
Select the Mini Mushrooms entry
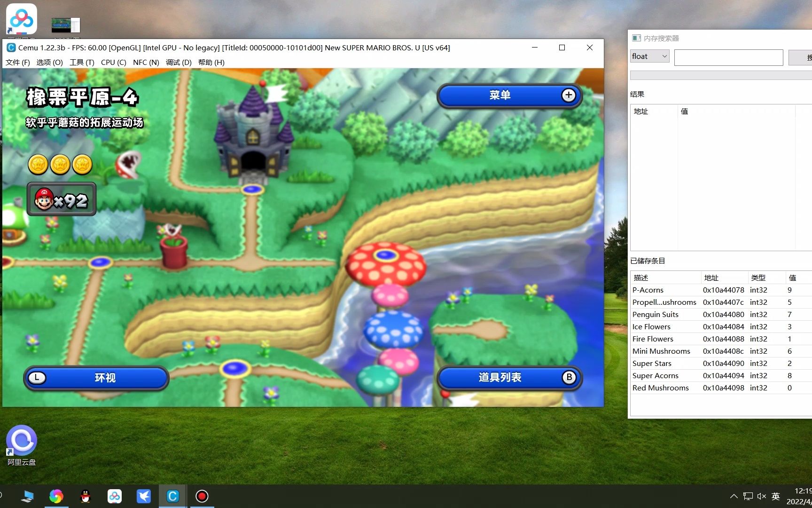pyautogui.click(x=721, y=351)
